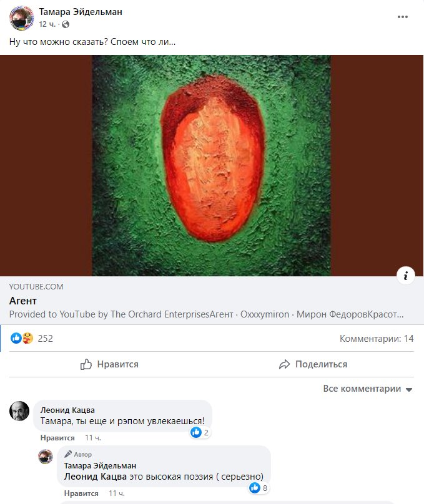424x504 pixels.
Task: Expand the Все комментарии sort dropdown
Action: [x=368, y=389]
